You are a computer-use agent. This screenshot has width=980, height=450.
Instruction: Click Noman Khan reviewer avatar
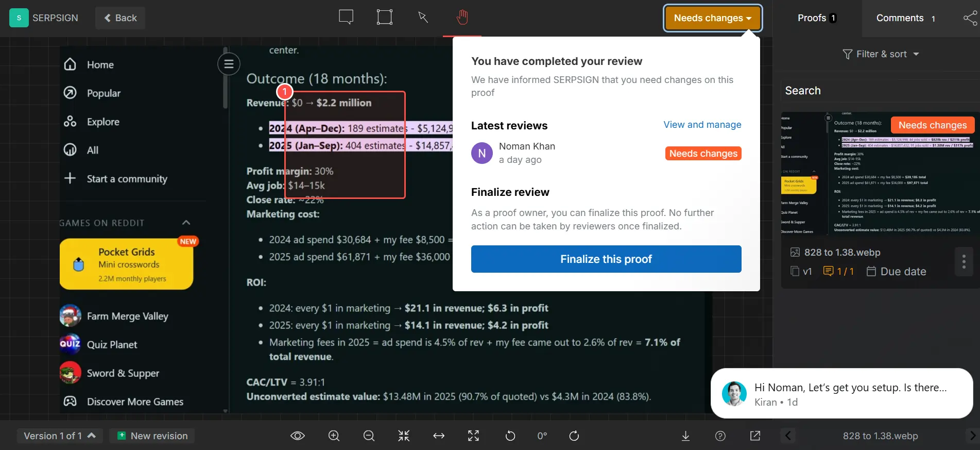point(482,153)
